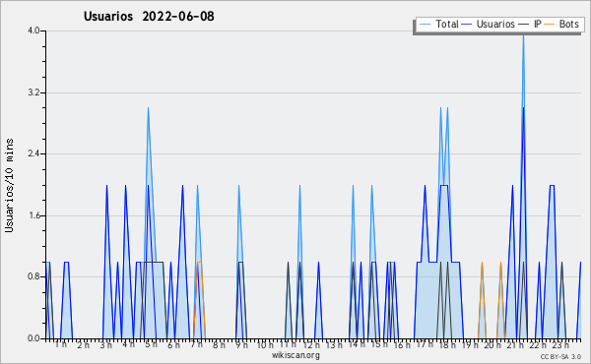Click the orange Bots legend line

550,24
